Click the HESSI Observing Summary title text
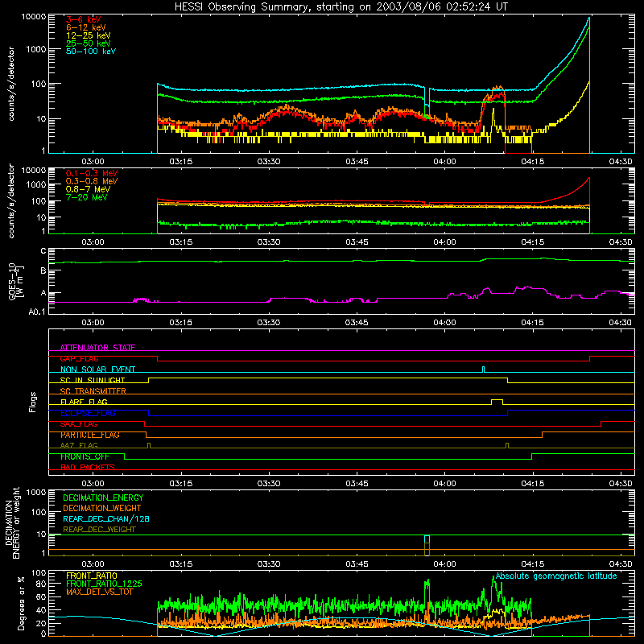 click(341, 7)
